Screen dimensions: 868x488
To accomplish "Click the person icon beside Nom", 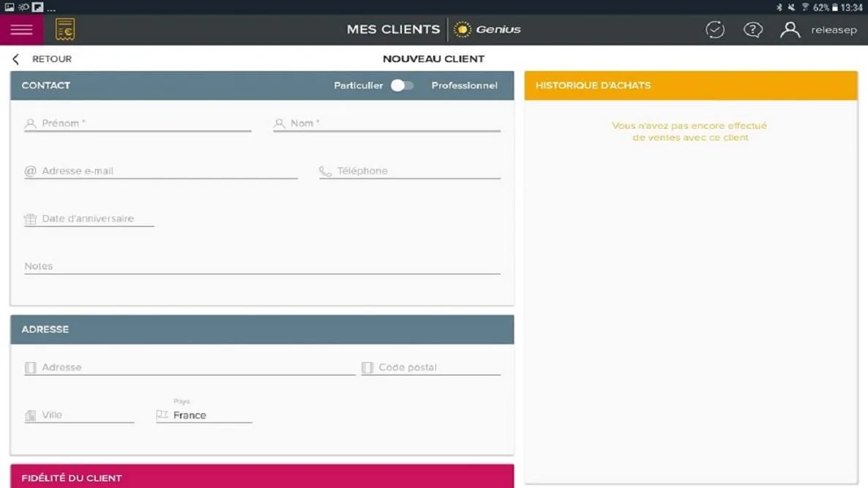I will (x=280, y=124).
